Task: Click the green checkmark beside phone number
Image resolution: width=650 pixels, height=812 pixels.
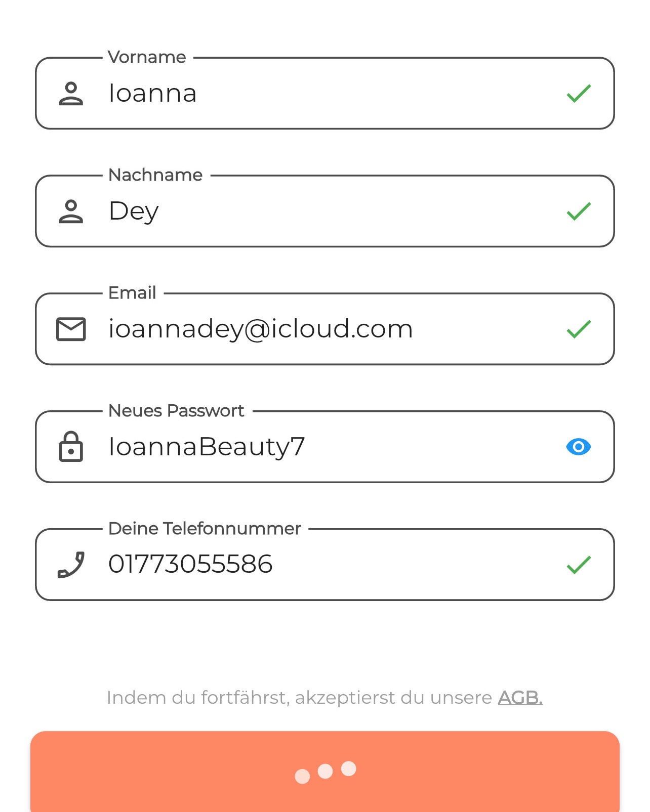Action: (579, 565)
